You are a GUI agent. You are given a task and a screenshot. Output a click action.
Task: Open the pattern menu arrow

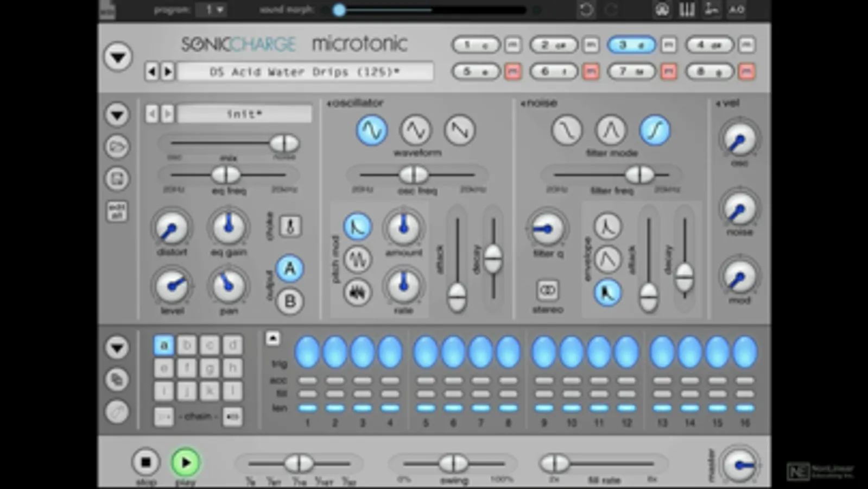[117, 347]
